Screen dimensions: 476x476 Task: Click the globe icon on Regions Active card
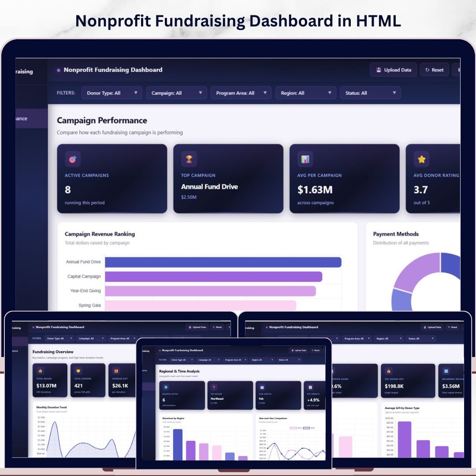pos(166,387)
